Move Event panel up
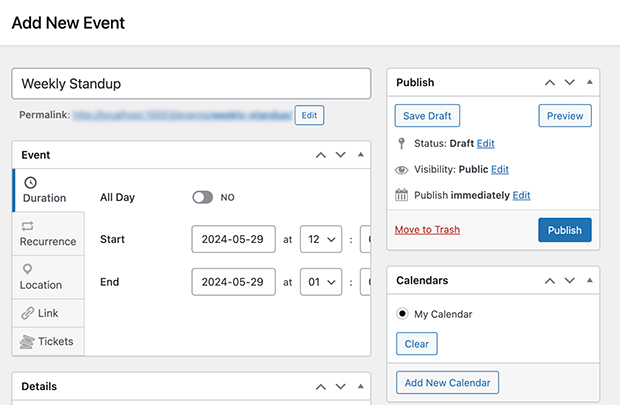620x405 pixels. (x=321, y=155)
